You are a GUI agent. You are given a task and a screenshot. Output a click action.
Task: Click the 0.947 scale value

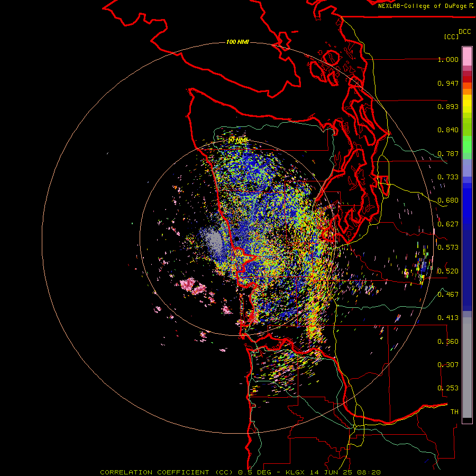click(448, 83)
